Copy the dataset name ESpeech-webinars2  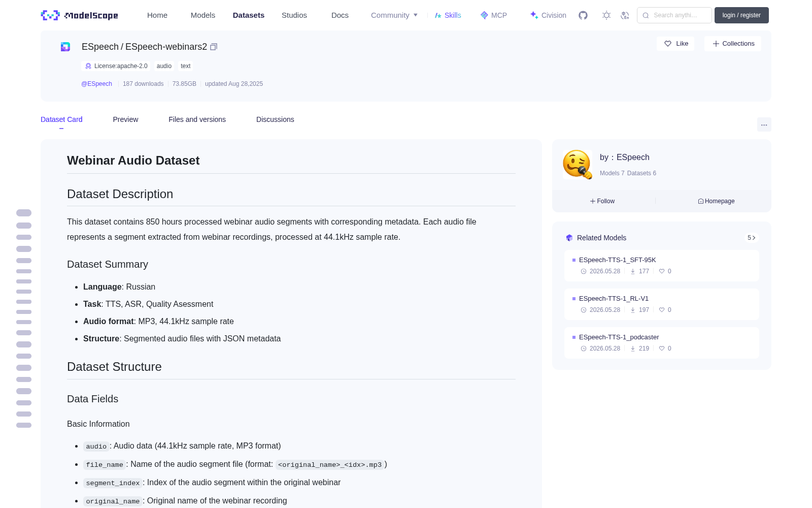214,47
